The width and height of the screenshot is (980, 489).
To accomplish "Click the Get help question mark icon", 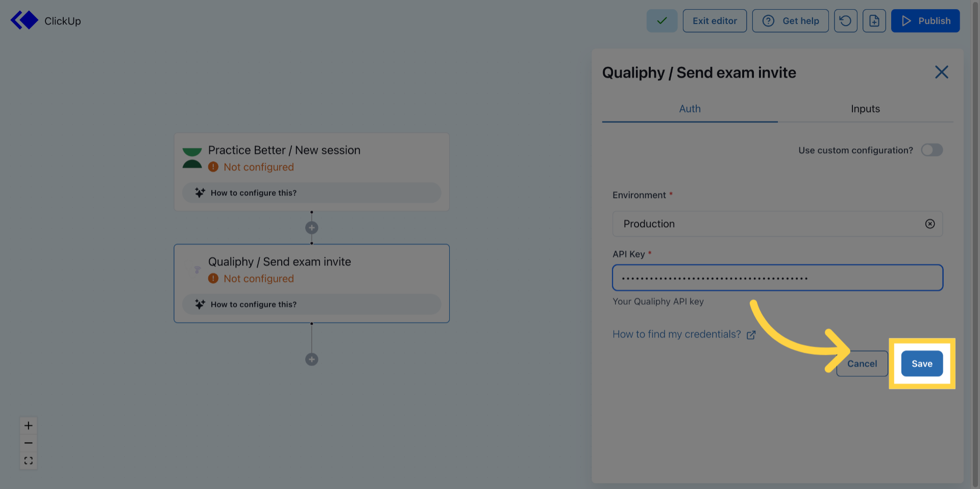I will pyautogui.click(x=768, y=20).
